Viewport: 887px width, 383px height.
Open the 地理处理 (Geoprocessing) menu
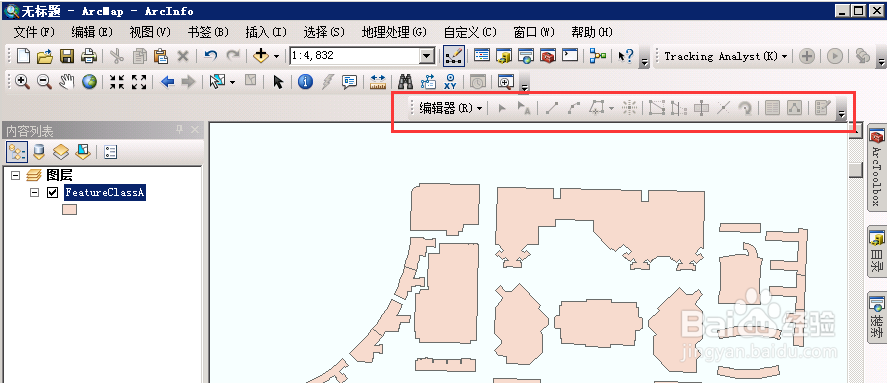coord(394,32)
